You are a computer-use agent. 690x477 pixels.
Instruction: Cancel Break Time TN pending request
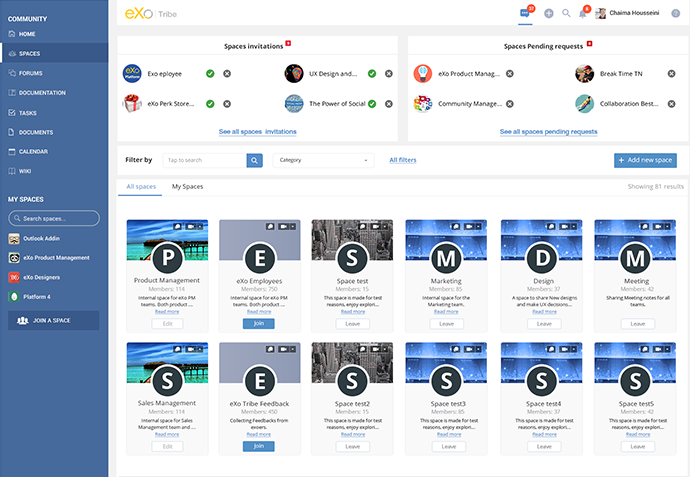coord(671,73)
